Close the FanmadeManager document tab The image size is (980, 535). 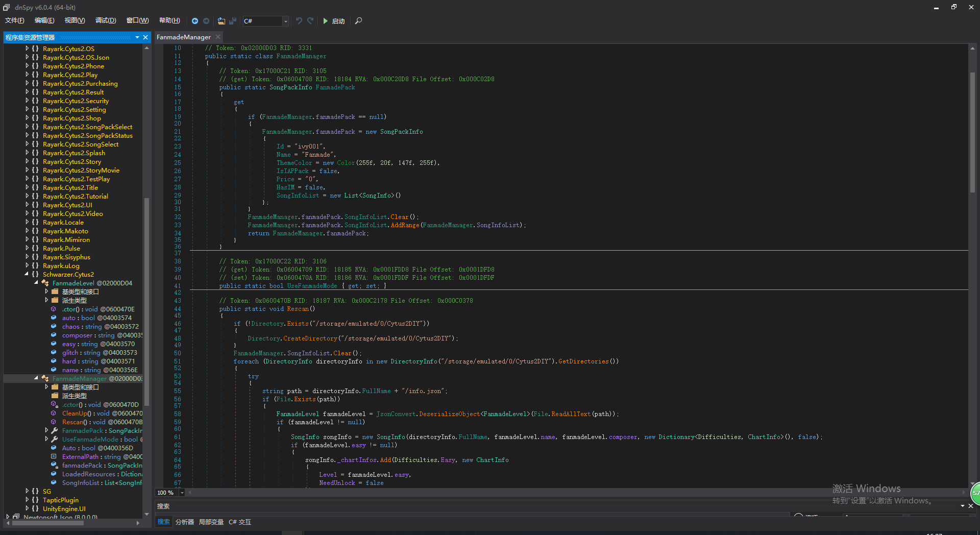(218, 37)
